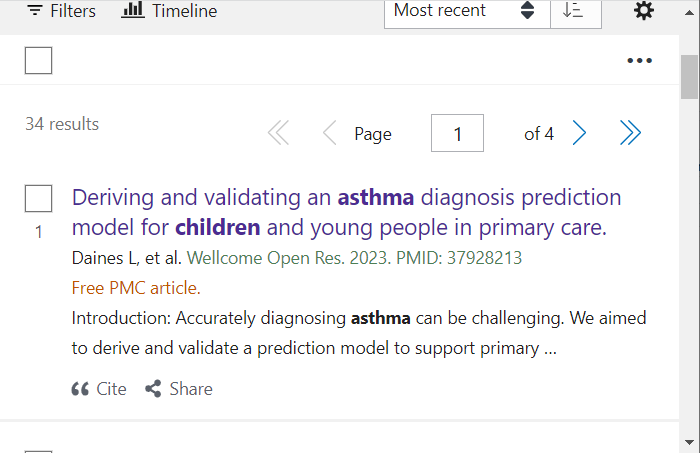Screen dimensions: 700x453
Task: Show the Timeline chart
Action: pos(169,11)
